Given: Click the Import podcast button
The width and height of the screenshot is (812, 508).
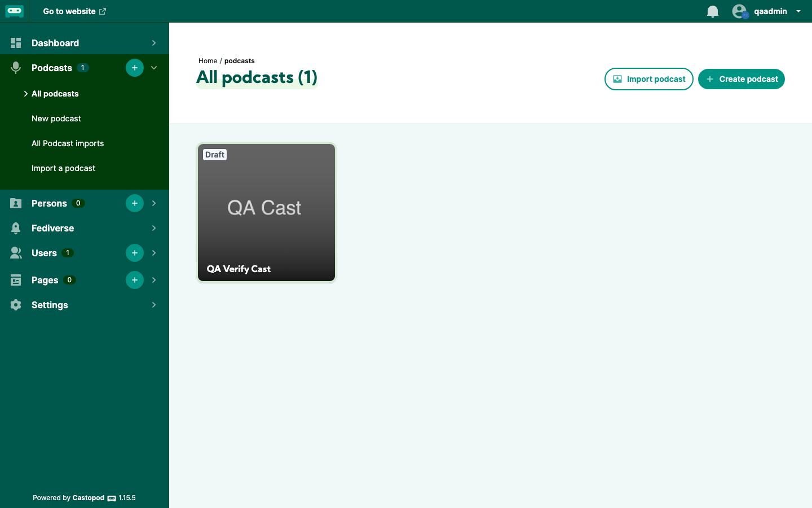Looking at the screenshot, I should pyautogui.click(x=649, y=79).
